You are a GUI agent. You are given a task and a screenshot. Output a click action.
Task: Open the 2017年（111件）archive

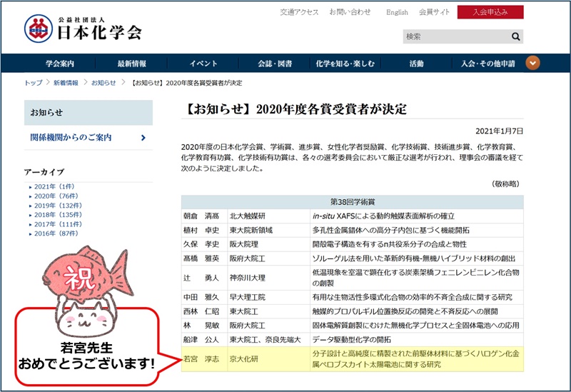tap(58, 224)
